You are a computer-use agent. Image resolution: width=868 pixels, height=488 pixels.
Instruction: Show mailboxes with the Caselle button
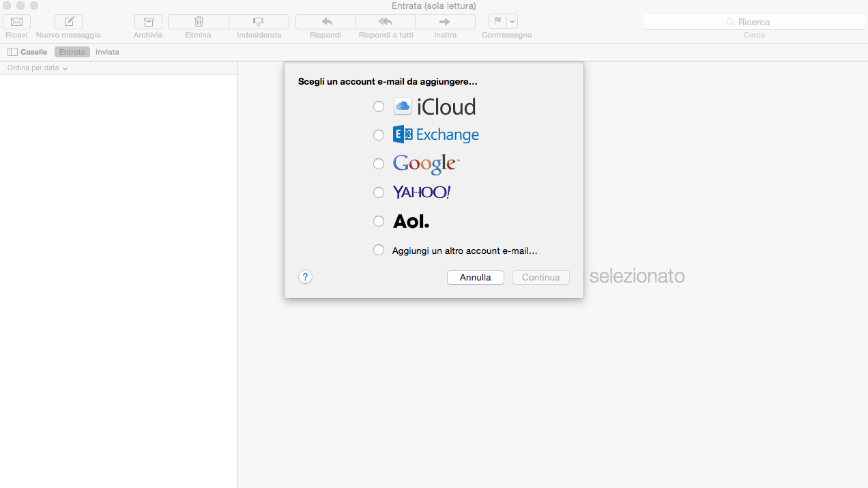(27, 52)
